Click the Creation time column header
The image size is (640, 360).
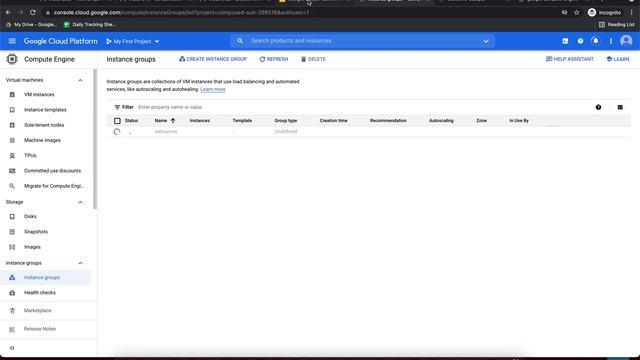(333, 121)
